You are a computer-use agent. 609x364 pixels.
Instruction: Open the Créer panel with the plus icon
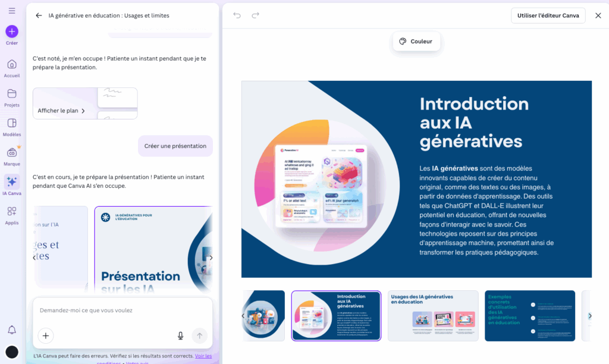pyautogui.click(x=11, y=31)
